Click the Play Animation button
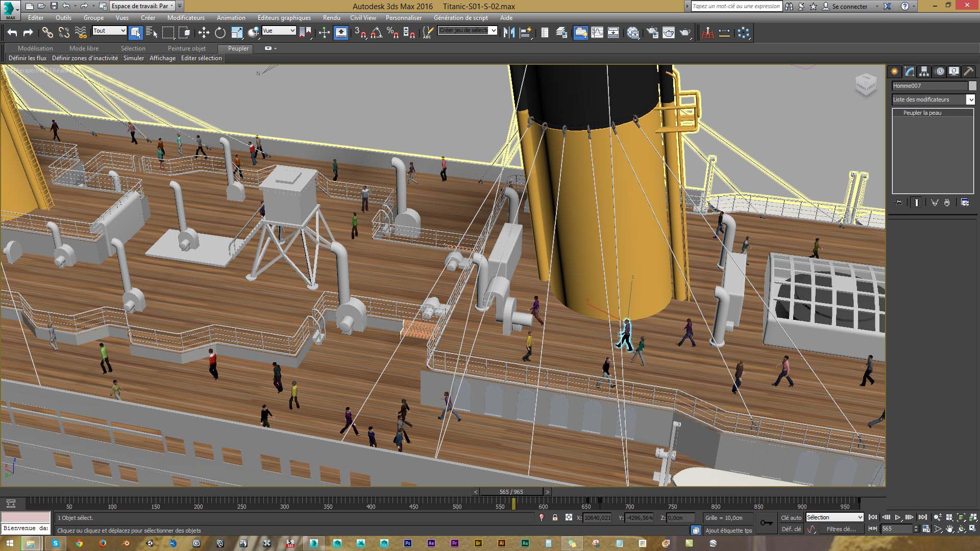This screenshot has height=551, width=980. [x=898, y=517]
